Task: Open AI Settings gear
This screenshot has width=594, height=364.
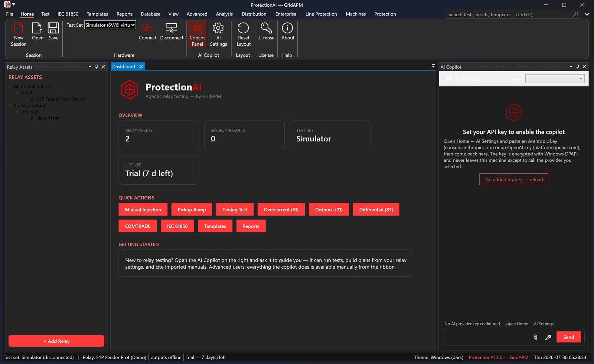Action: point(218,35)
